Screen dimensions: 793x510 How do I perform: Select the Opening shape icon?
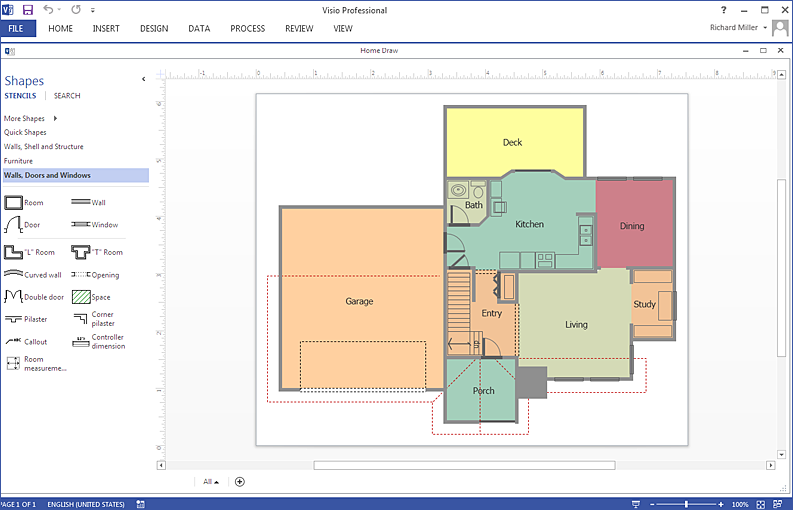point(80,275)
